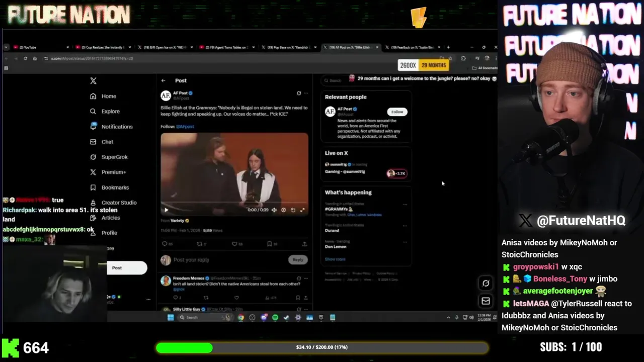Open more options for Durand trend
Screen dimensions: 644x362
[405, 226]
